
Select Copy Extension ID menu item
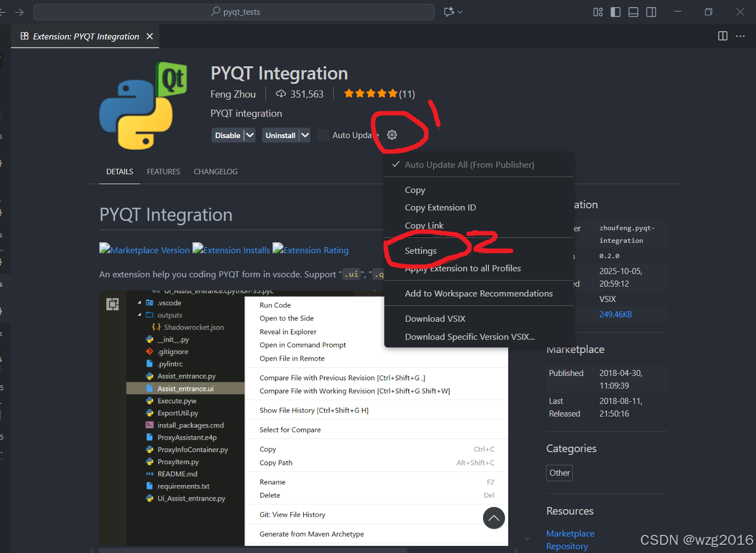479,207
